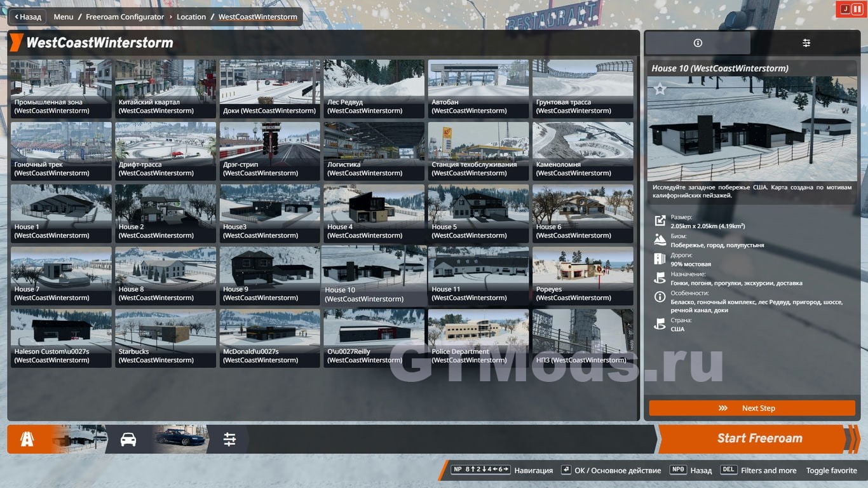This screenshot has height=488, width=868.
Task: Pick the House 4 spawn tile
Action: pyautogui.click(x=374, y=213)
